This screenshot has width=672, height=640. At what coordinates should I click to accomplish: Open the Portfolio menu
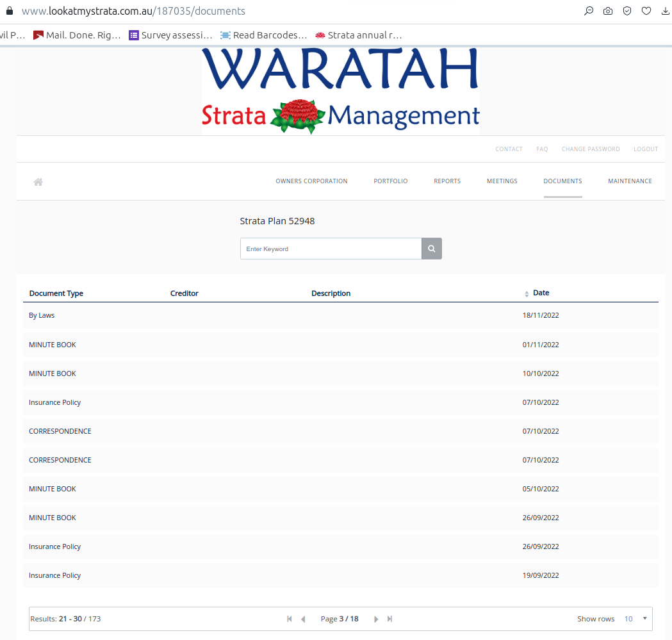[x=390, y=181]
